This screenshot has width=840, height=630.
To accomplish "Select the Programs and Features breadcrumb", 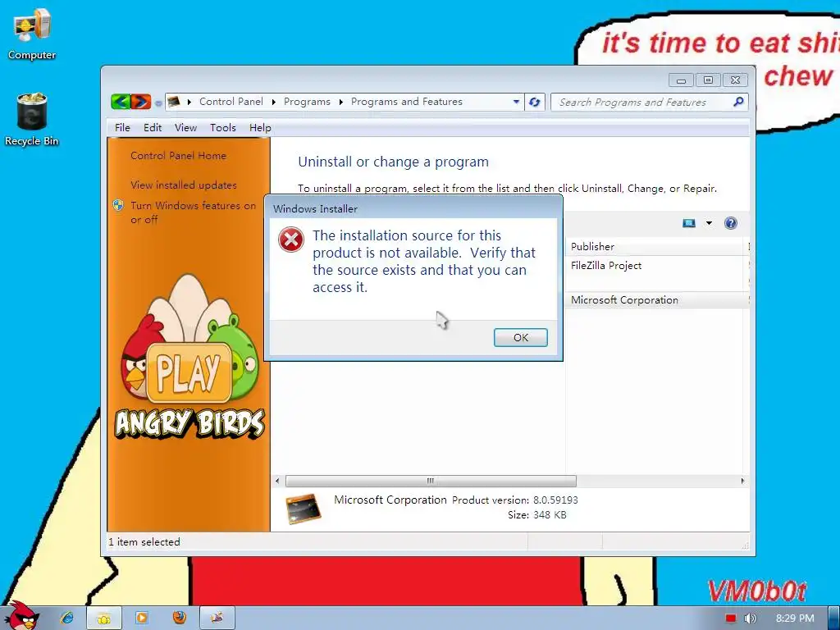I will point(407,102).
